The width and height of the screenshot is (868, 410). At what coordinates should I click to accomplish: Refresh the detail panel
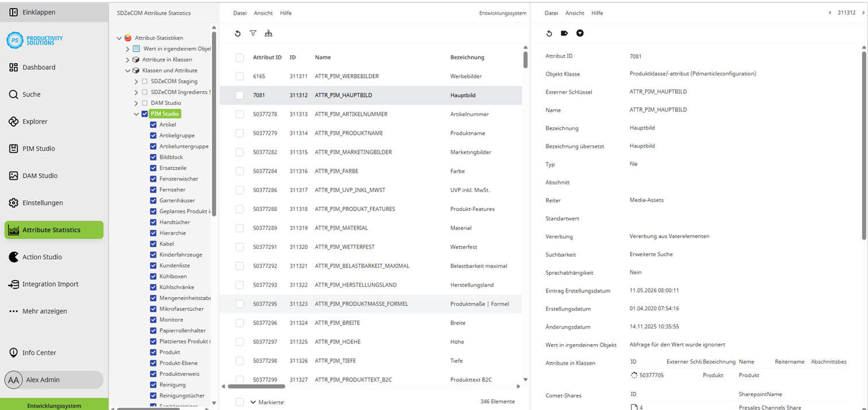549,33
